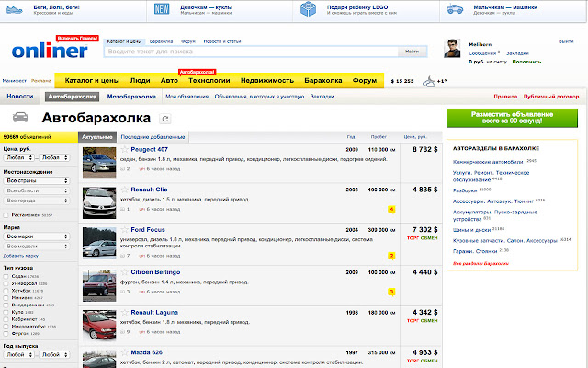Open the Все области dropdown

37,190
